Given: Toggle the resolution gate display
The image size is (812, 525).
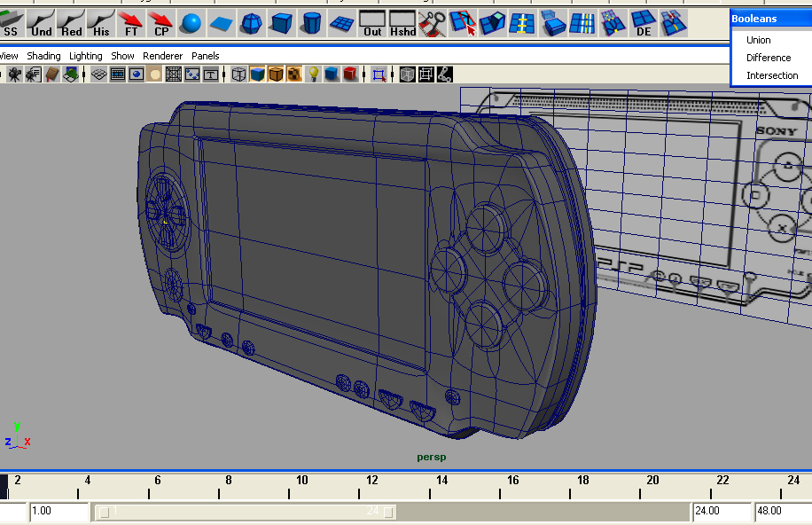Looking at the screenshot, I should coord(137,74).
